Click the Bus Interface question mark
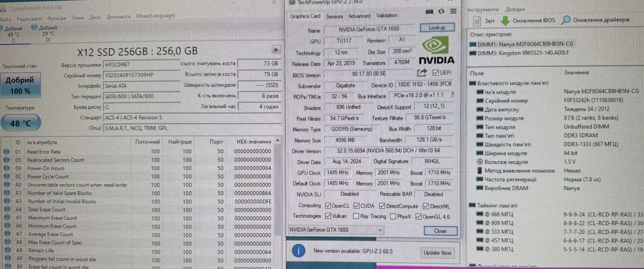644x269 pixels. (453, 95)
